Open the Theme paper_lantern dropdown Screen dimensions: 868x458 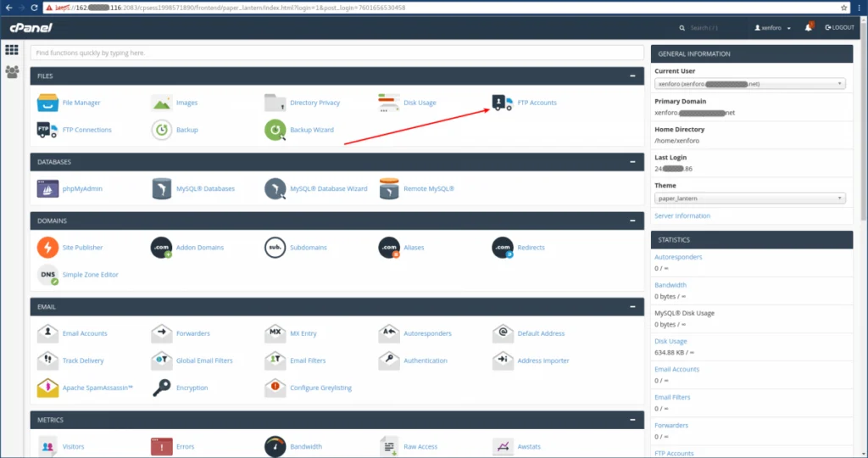(750, 198)
